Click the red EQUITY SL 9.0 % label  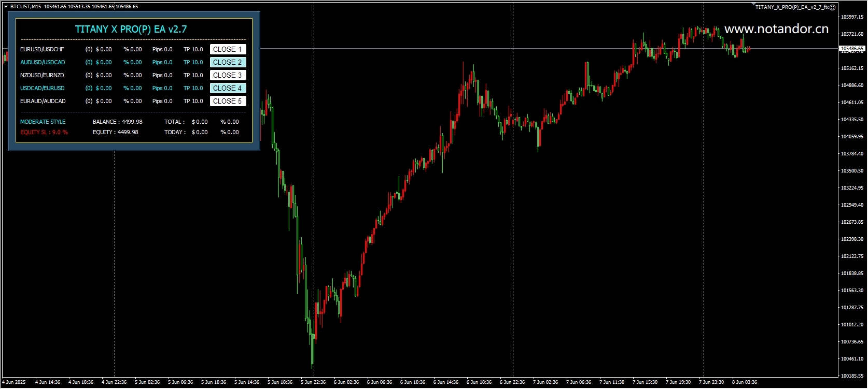click(x=44, y=132)
